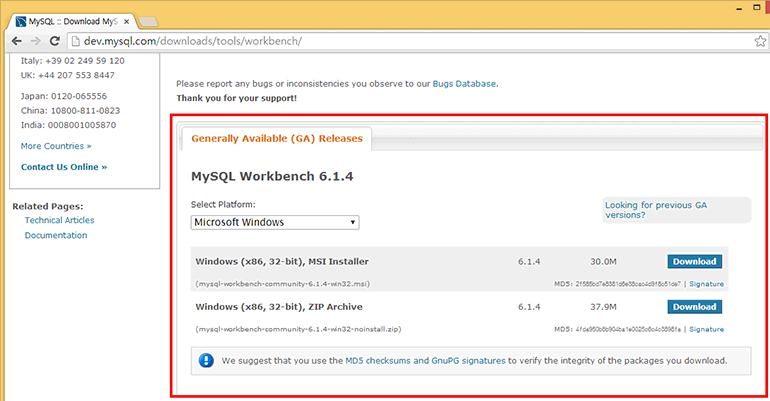Click the page icon in the address bar

click(79, 42)
